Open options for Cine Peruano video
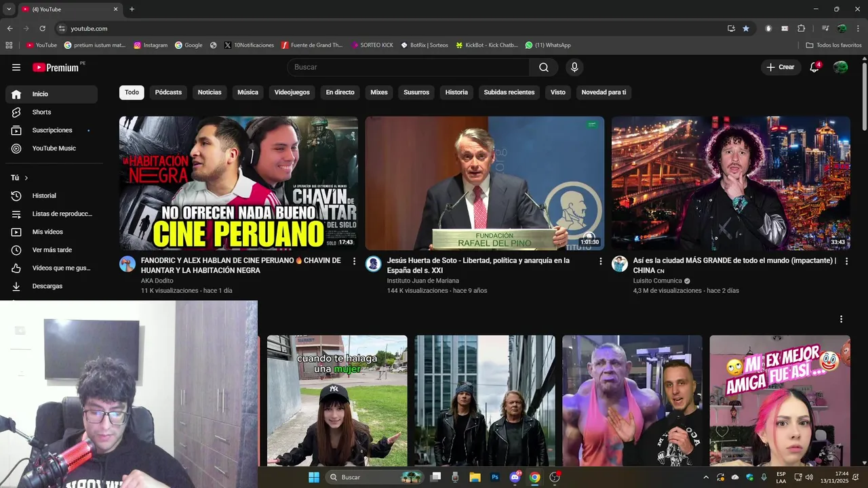868x488 pixels. point(354,261)
